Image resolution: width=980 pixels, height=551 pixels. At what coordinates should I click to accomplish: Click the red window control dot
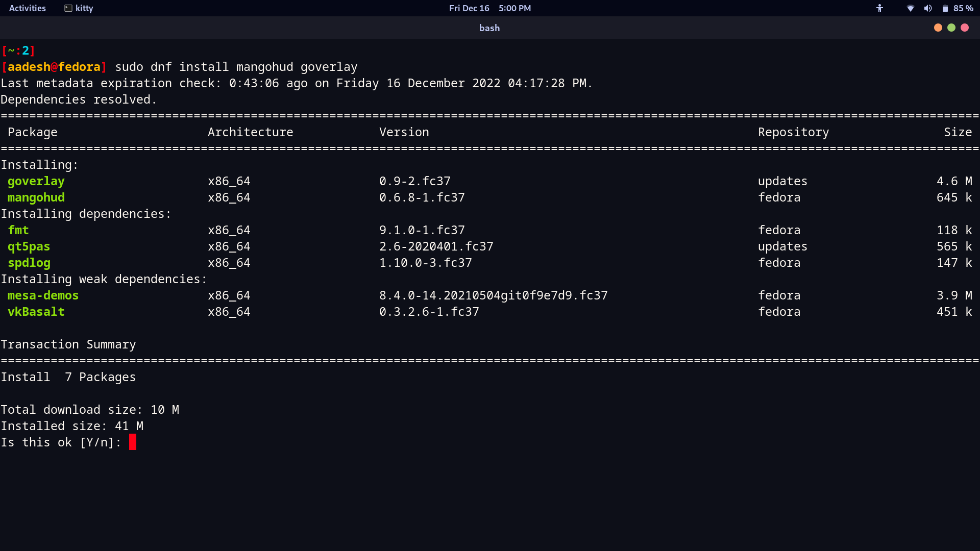coord(965,28)
